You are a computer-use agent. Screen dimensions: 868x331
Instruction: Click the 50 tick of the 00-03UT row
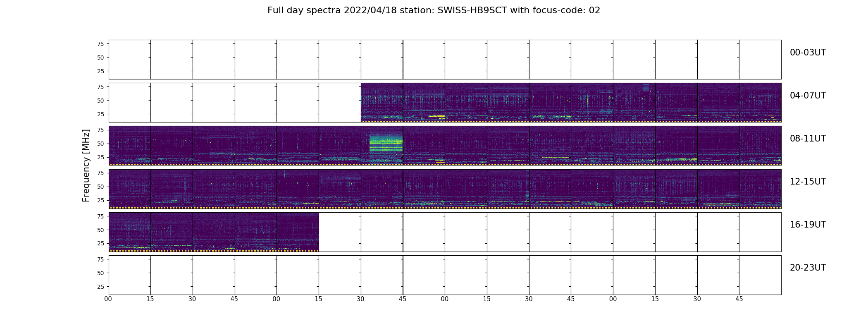pos(100,58)
